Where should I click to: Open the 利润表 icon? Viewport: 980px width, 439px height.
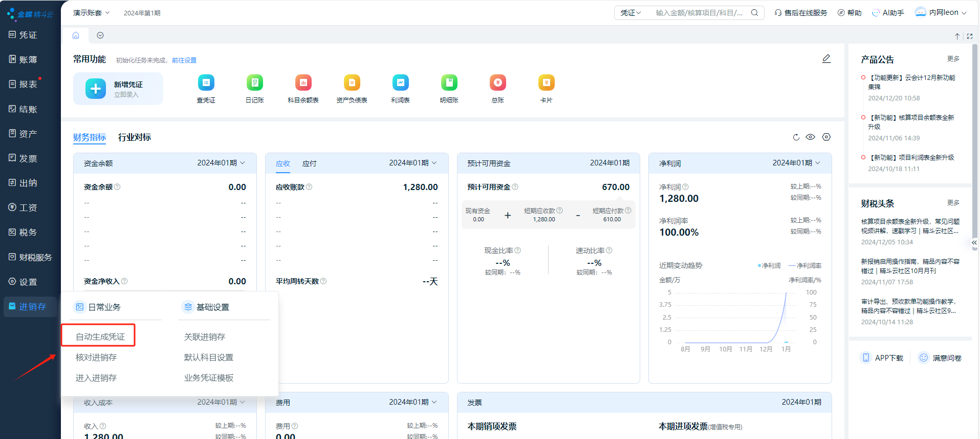click(400, 83)
